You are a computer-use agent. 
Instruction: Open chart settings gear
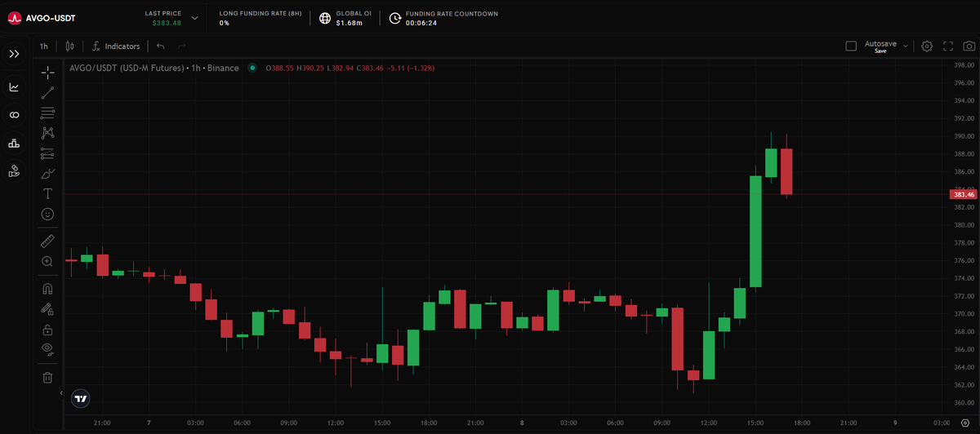[927, 46]
